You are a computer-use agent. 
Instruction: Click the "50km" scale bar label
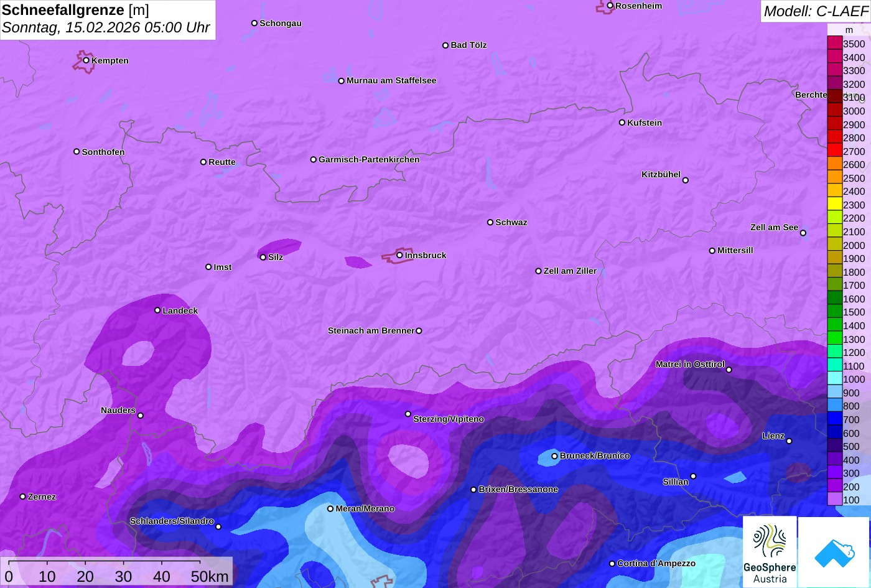(210, 577)
